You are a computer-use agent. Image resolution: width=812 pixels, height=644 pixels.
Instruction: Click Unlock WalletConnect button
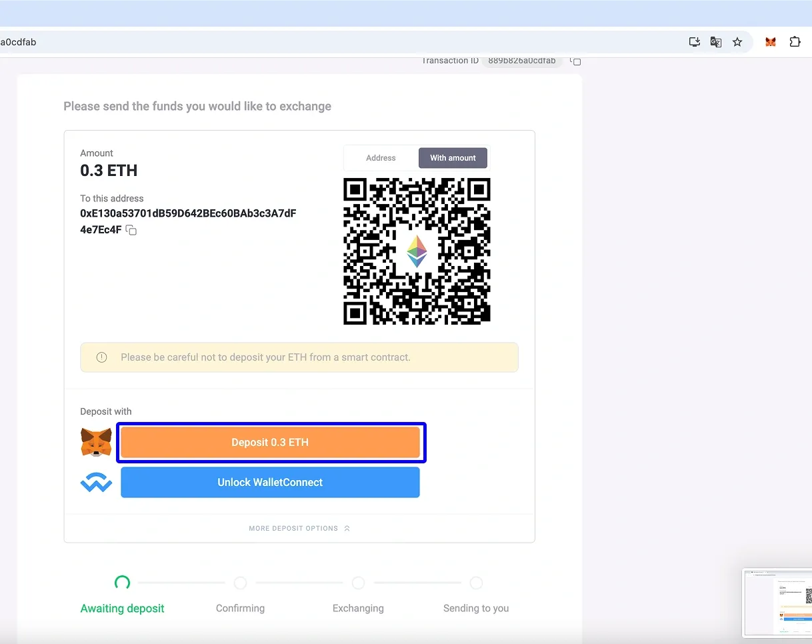[270, 482]
